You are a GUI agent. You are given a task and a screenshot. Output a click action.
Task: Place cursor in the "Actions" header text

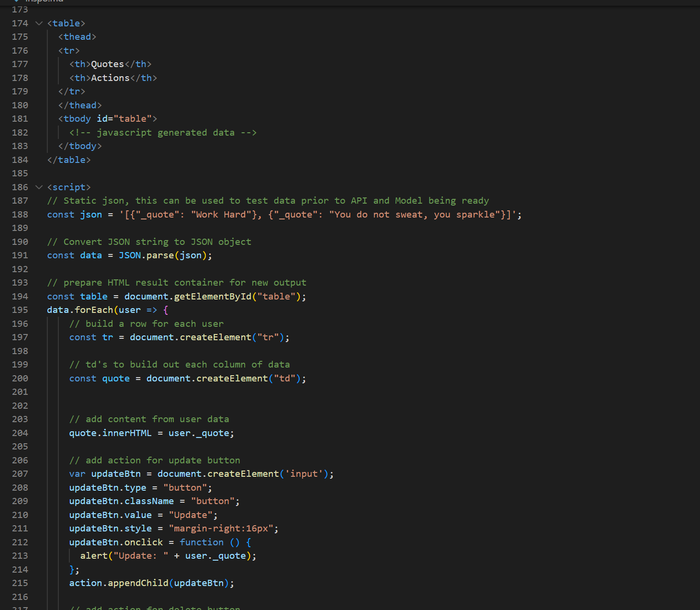click(x=110, y=78)
